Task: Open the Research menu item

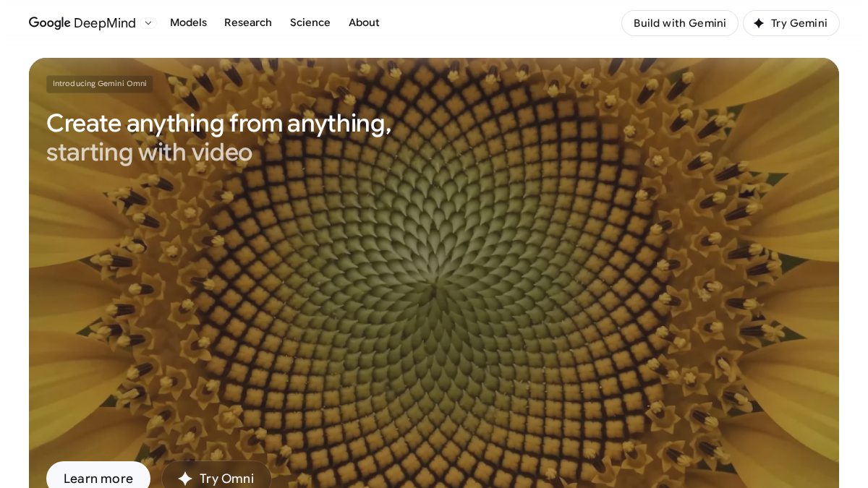Action: [x=248, y=22]
